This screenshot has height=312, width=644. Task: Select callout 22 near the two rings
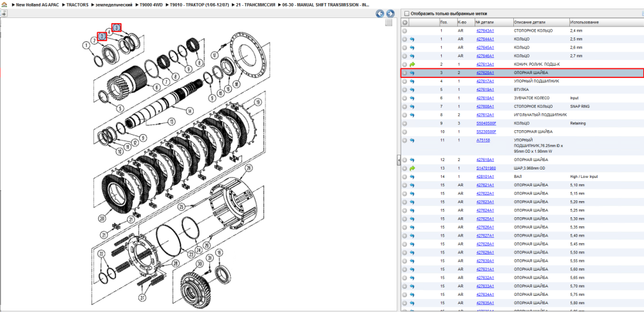tap(102, 253)
